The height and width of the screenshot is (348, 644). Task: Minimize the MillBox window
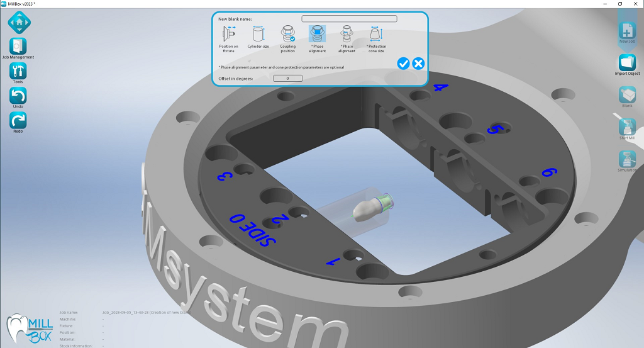point(606,4)
